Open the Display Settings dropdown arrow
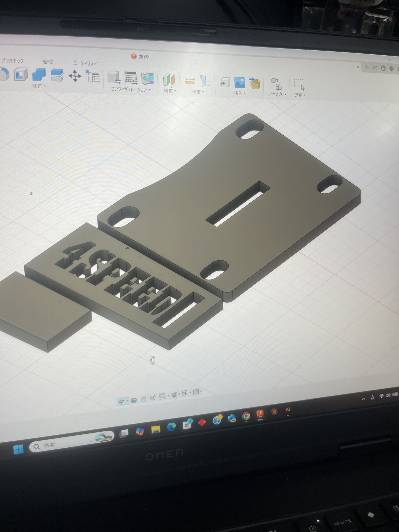Image resolution: width=399 pixels, height=532 pixels. [179, 394]
